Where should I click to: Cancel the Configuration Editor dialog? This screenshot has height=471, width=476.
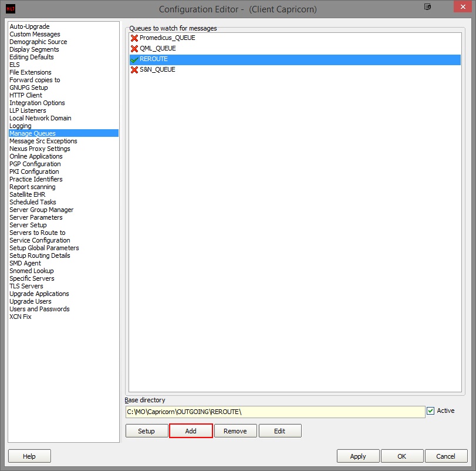pos(446,456)
